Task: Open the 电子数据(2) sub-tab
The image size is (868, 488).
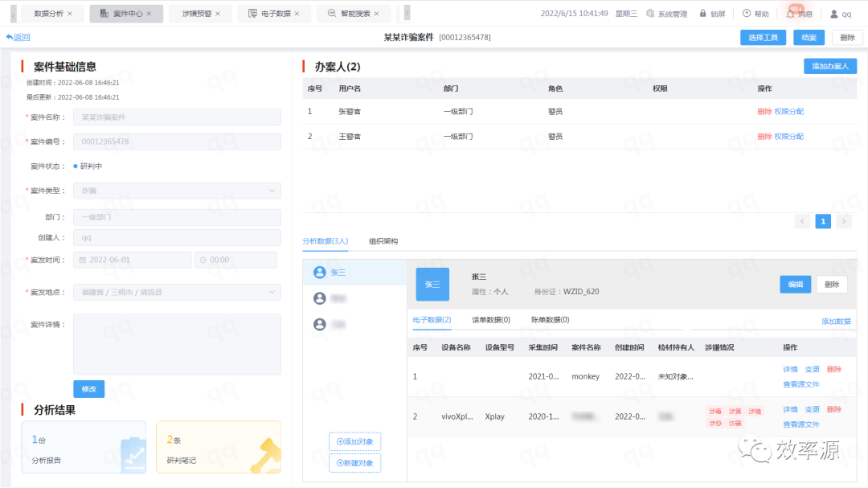Action: (432, 320)
